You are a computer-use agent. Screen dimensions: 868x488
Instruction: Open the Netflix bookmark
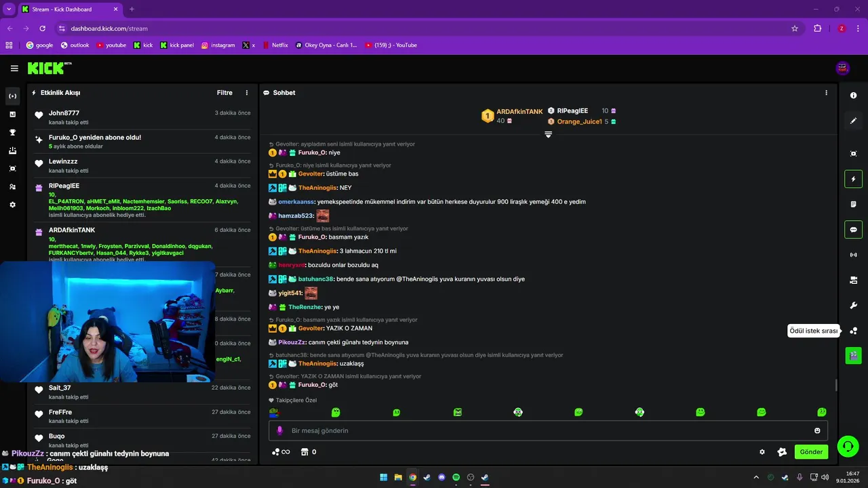(275, 45)
